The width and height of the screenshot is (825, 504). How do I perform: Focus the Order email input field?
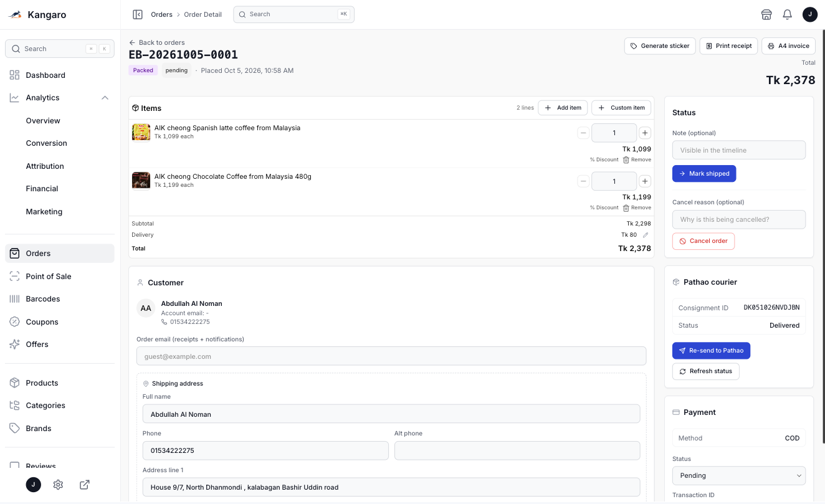click(391, 356)
